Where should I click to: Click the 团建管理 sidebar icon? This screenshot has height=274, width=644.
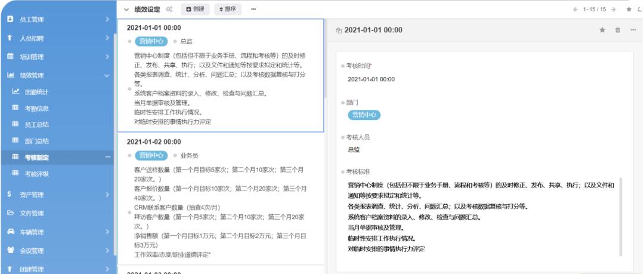pyautogui.click(x=10, y=269)
